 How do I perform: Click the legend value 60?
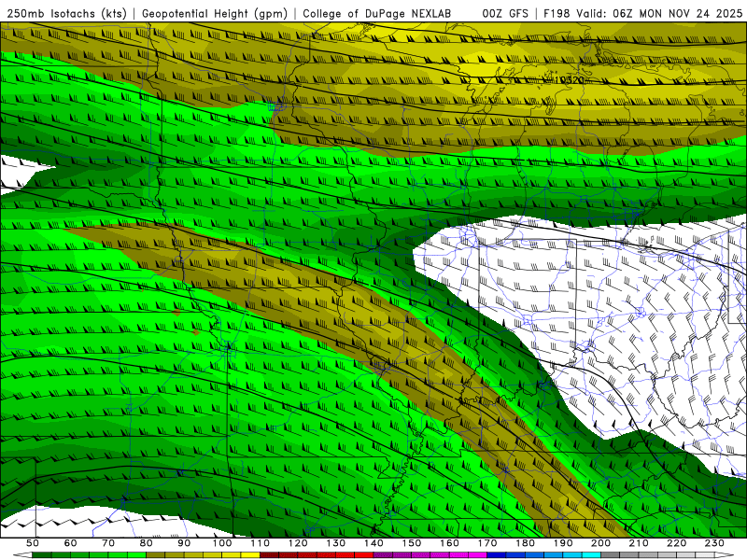70,543
